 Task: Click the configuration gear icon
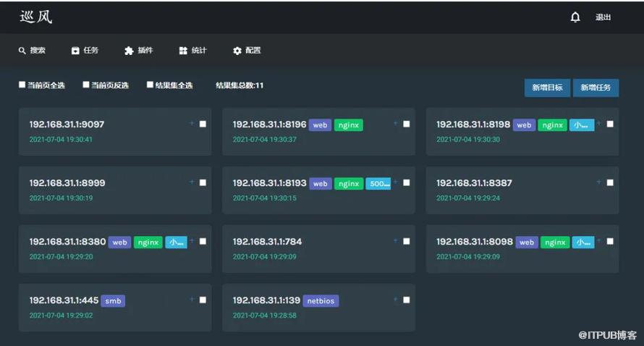coord(237,51)
